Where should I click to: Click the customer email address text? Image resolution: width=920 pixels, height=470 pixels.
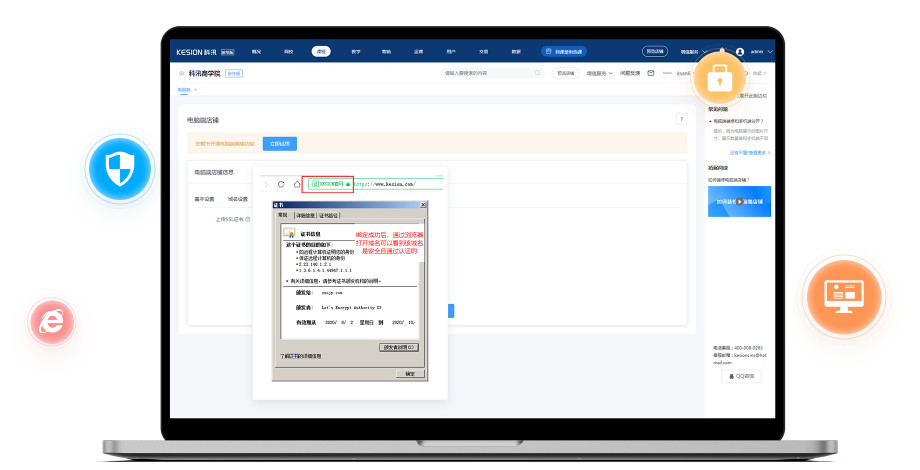(x=740, y=359)
